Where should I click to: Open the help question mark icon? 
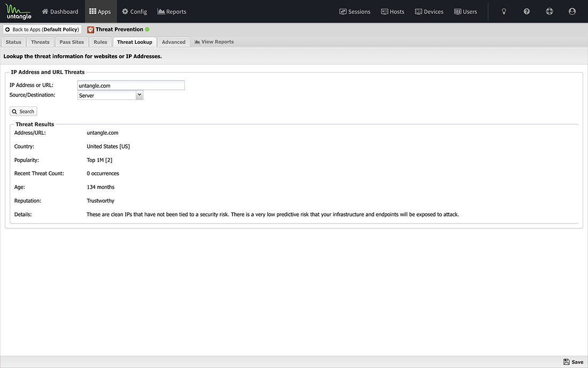pyautogui.click(x=527, y=12)
